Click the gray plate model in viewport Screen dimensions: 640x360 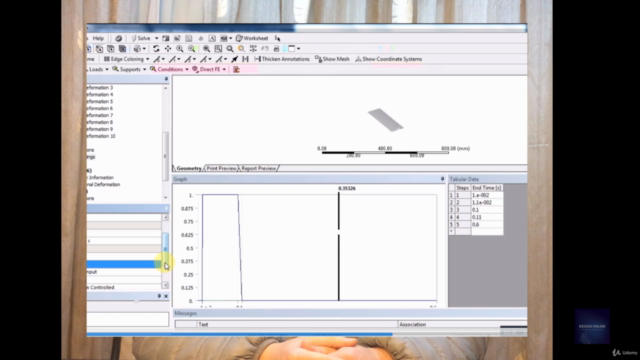pyautogui.click(x=386, y=120)
